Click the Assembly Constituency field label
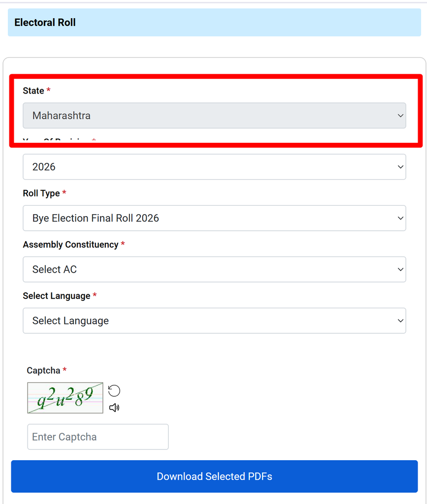Screen dimensions: 427x504 [x=71, y=245]
